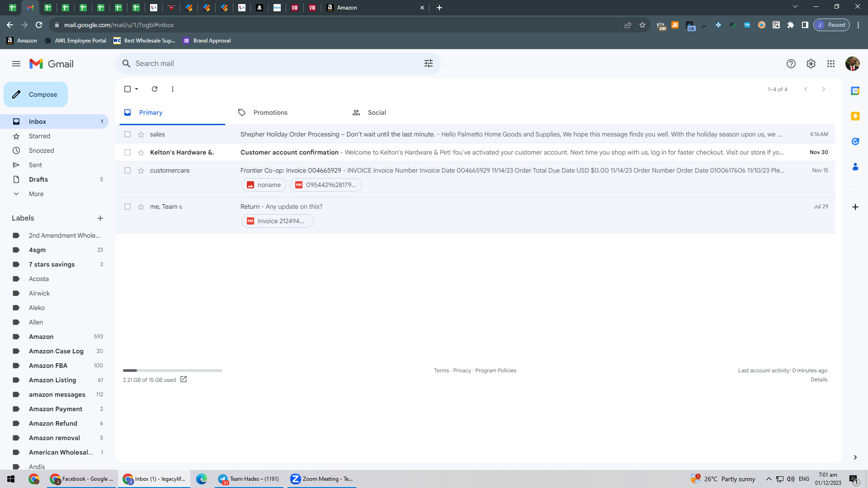The image size is (868, 488).
Task: Go to newer messages arrow
Action: pos(806,89)
